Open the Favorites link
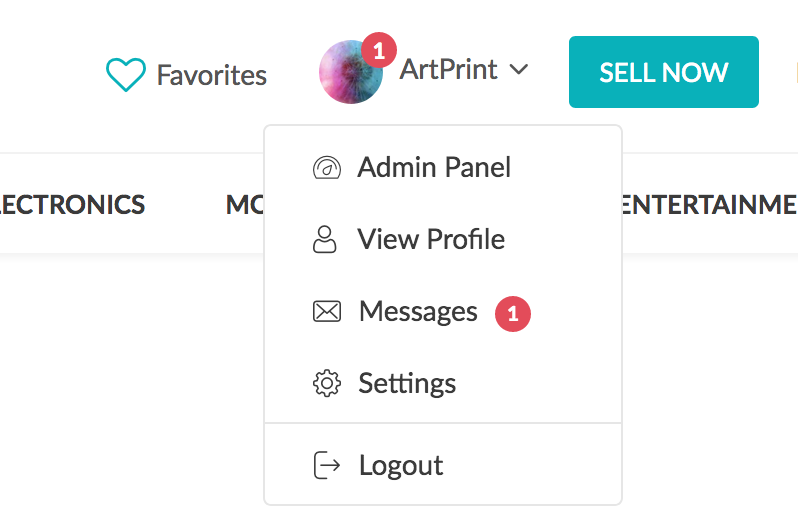The width and height of the screenshot is (798, 524). pyautogui.click(x=211, y=75)
